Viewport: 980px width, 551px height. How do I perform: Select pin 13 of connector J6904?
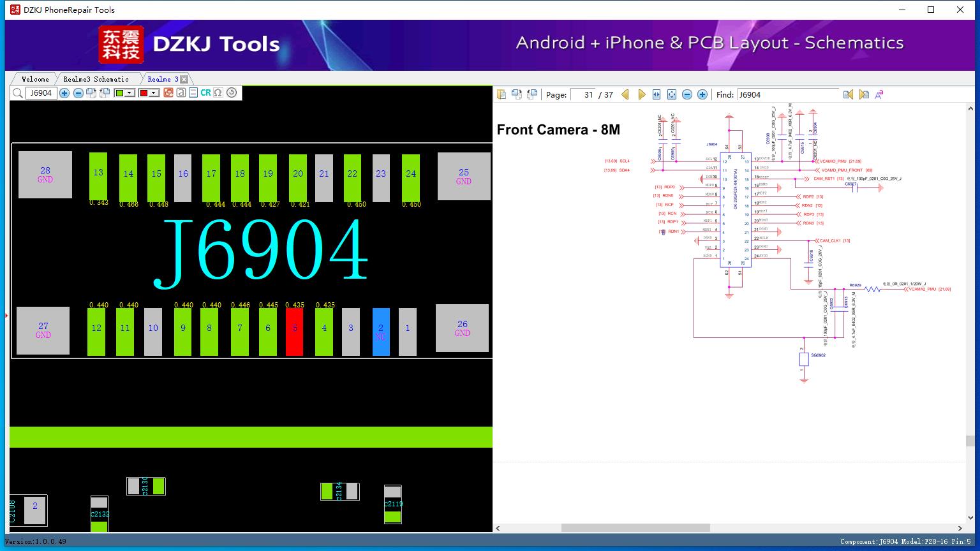(98, 176)
